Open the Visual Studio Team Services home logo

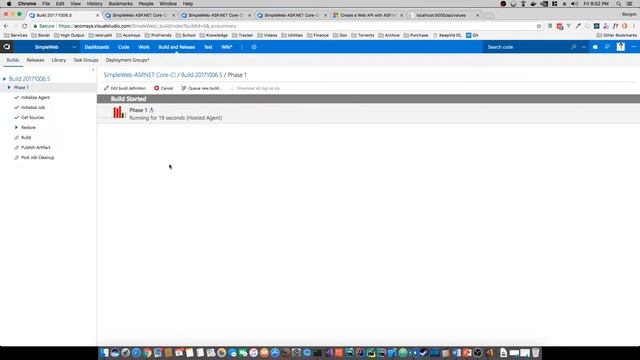point(7,47)
